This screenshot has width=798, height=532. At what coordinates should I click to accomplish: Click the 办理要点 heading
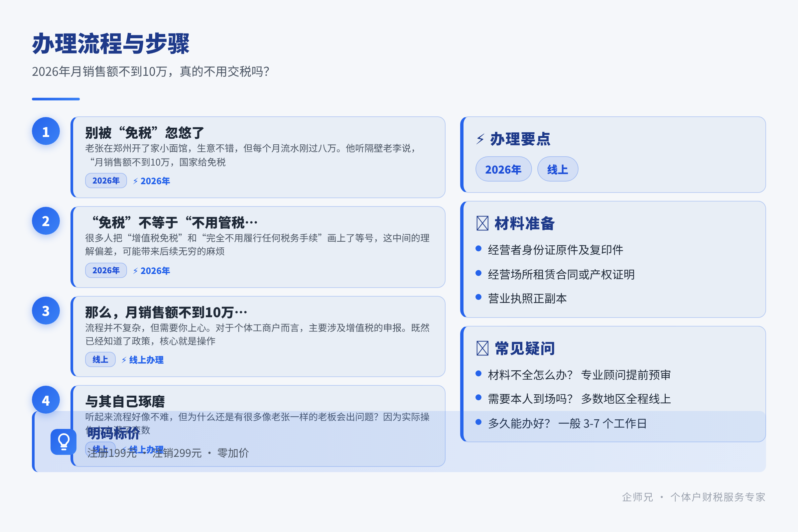tap(520, 139)
